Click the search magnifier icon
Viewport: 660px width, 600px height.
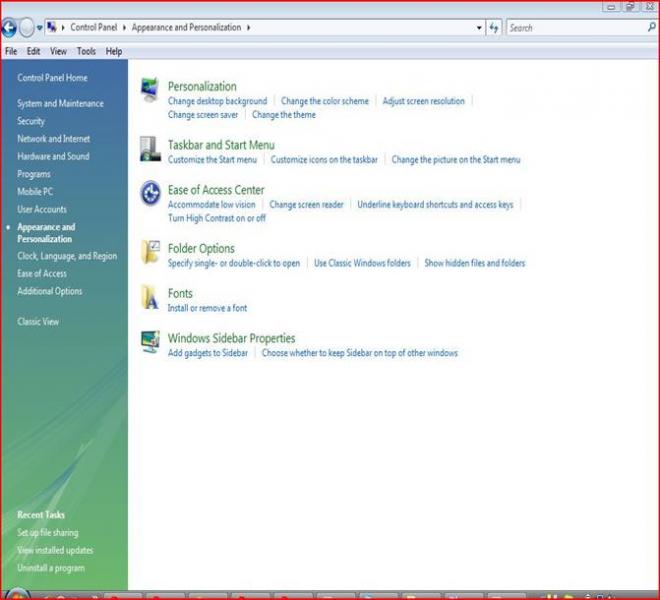coord(652,28)
